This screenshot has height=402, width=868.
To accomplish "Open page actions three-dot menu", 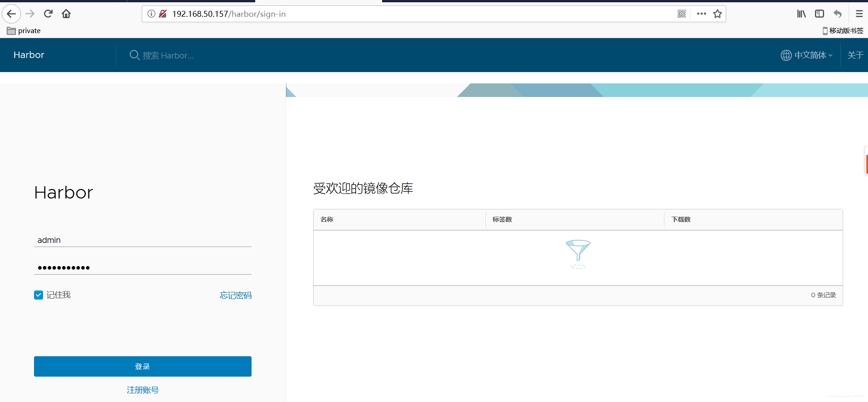I will click(x=702, y=14).
